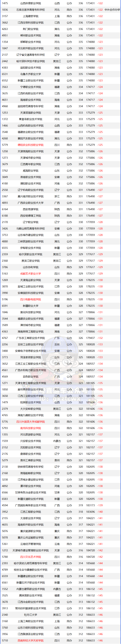The image size is (121, 644).
Task: Click 宁德职业技术学院
Action: click(31, 87)
